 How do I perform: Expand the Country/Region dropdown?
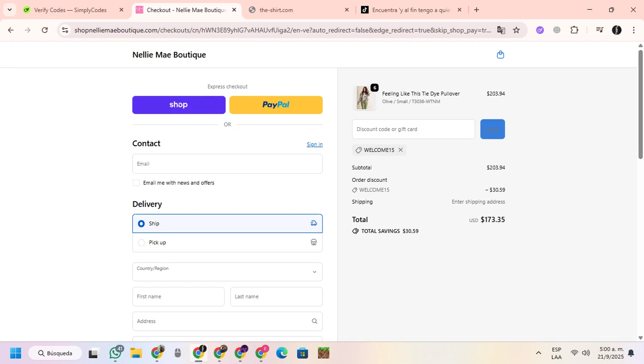point(228,272)
